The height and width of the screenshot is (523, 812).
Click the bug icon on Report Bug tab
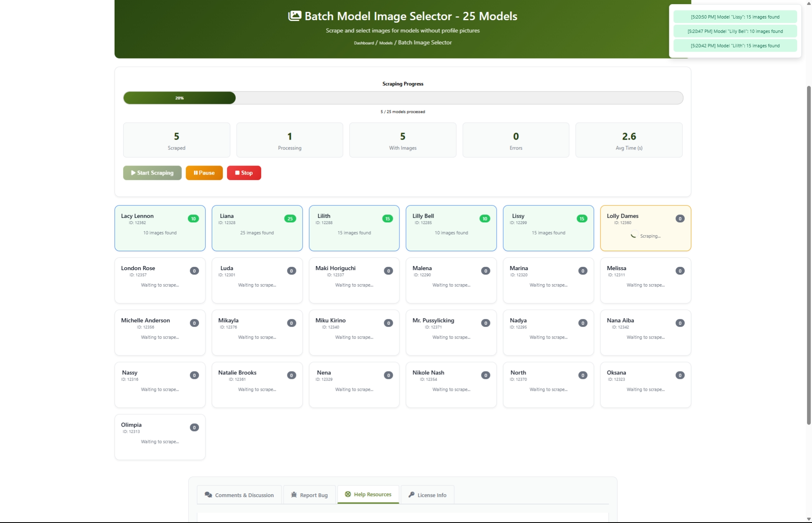[293, 495]
